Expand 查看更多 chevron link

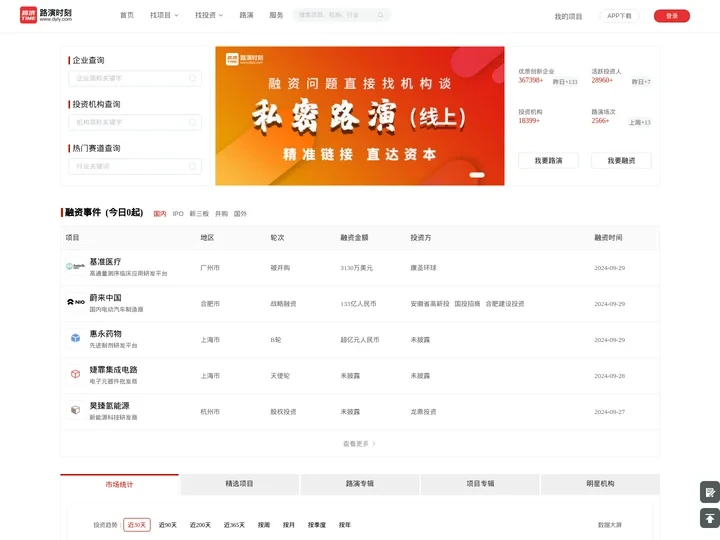[x=360, y=444]
